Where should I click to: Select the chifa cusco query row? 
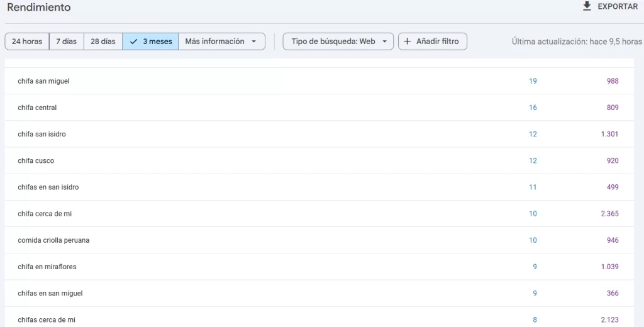[36, 160]
